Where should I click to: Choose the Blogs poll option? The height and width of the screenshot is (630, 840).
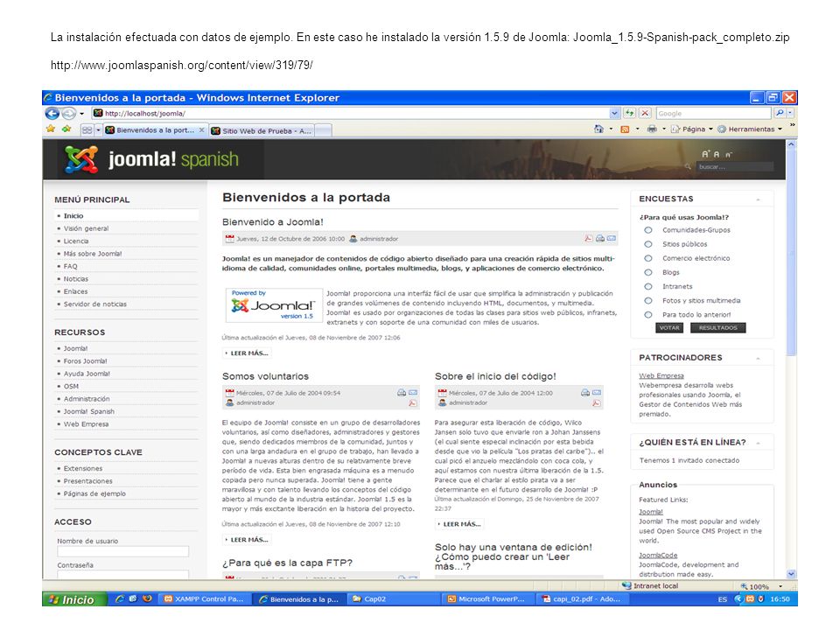click(648, 272)
